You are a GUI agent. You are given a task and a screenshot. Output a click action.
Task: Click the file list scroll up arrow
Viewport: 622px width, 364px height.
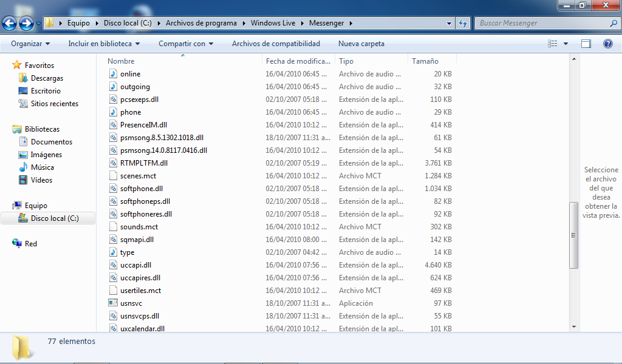point(574,59)
